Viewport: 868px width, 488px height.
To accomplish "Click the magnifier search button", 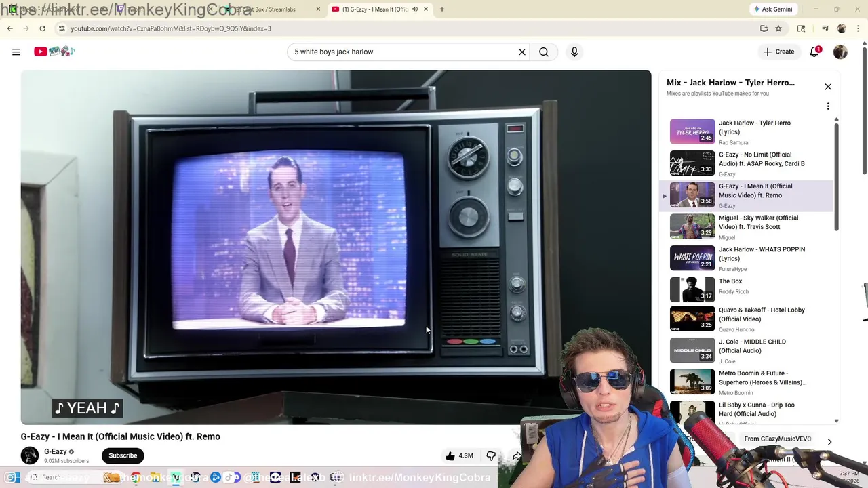I will (x=544, y=52).
